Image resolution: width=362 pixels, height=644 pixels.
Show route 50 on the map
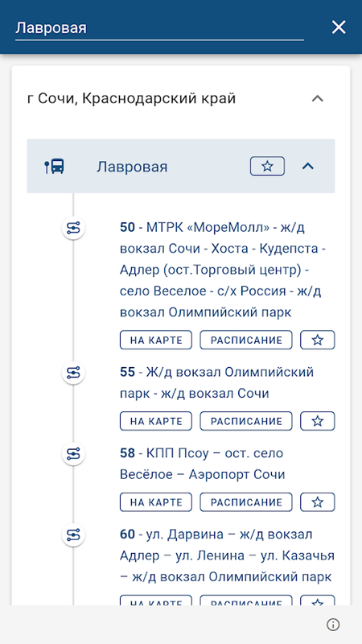(156, 340)
